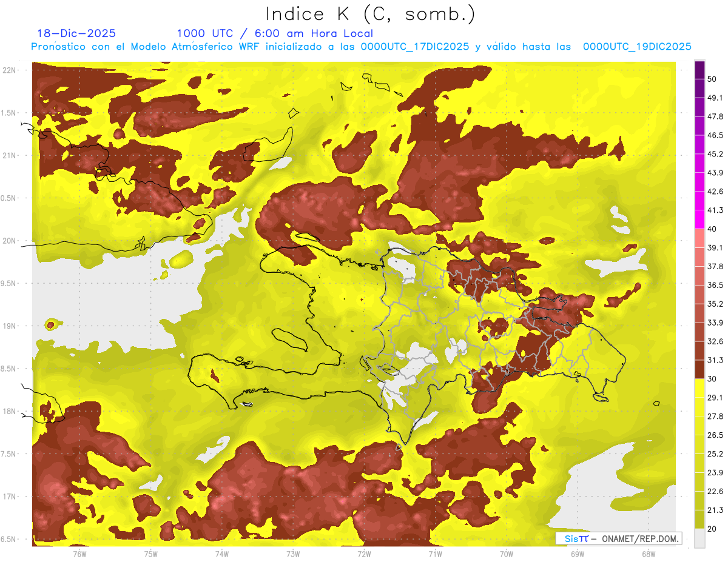This screenshot has height=562, width=728.
Task: Click colorbar value '26.5'
Action: coord(715,435)
